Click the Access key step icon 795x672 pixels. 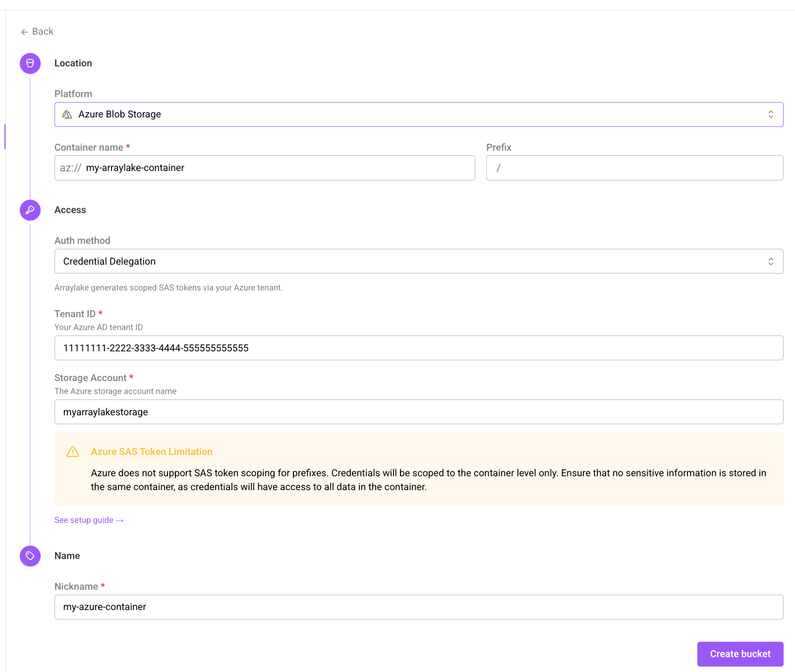point(30,210)
